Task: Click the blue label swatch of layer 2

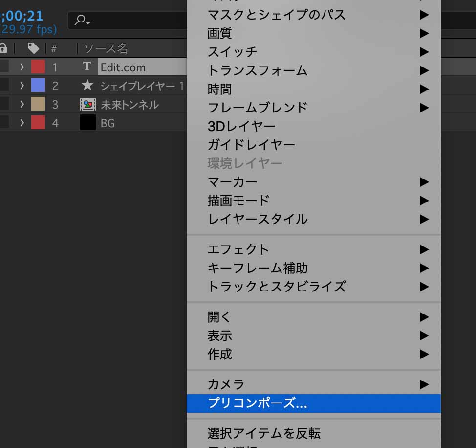Action: [38, 86]
